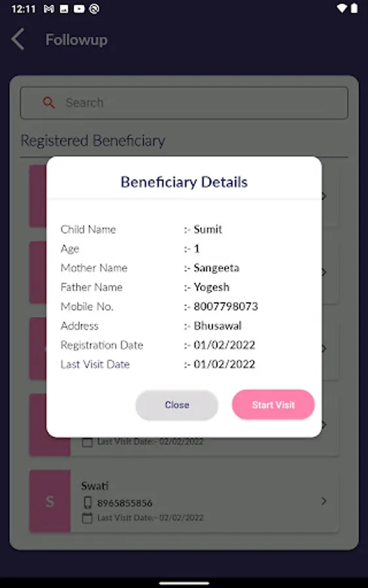Tap the Followup page title
Image resolution: width=368 pixels, height=588 pixels.
pos(76,39)
